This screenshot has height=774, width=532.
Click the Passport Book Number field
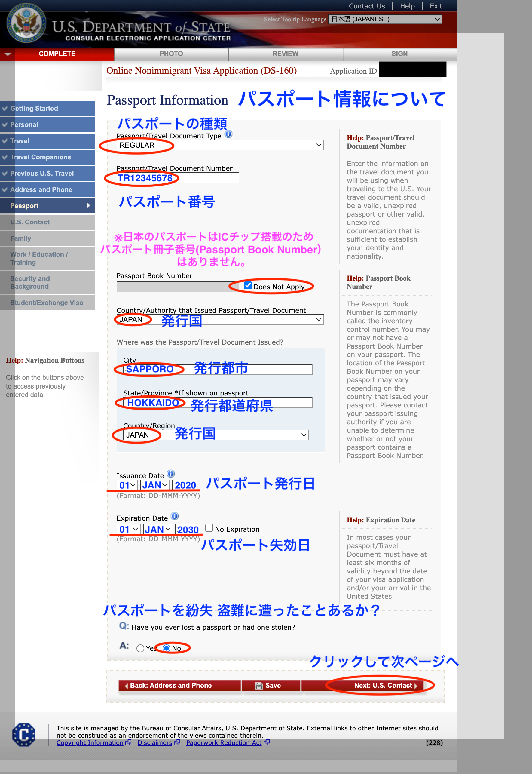pos(178,287)
